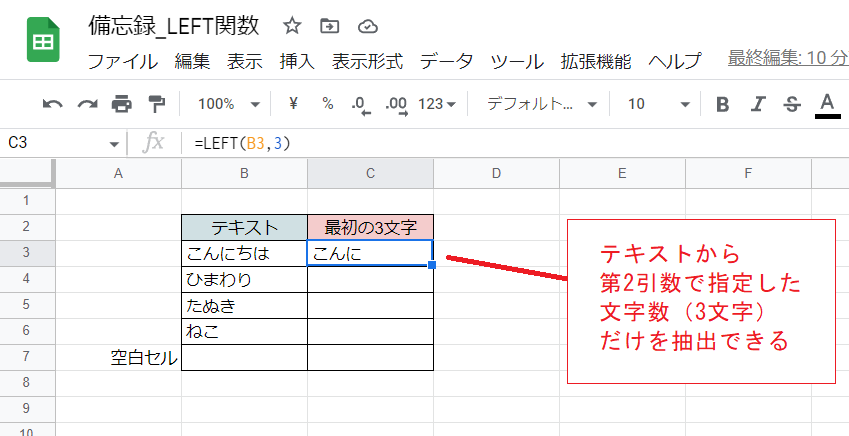Open the 123 number format dropdown

(x=437, y=103)
